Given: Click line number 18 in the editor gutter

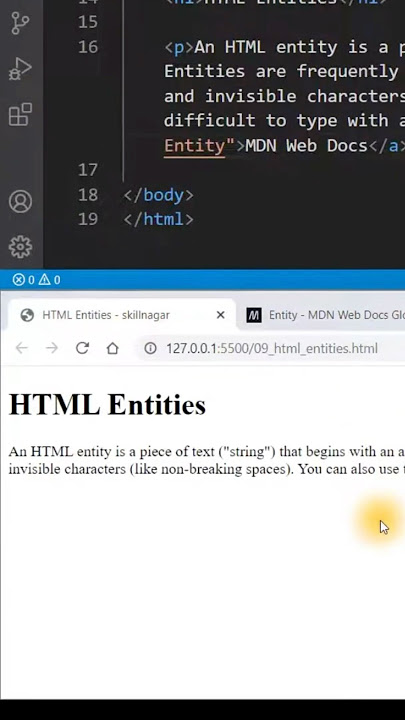Looking at the screenshot, I should click(88, 195).
